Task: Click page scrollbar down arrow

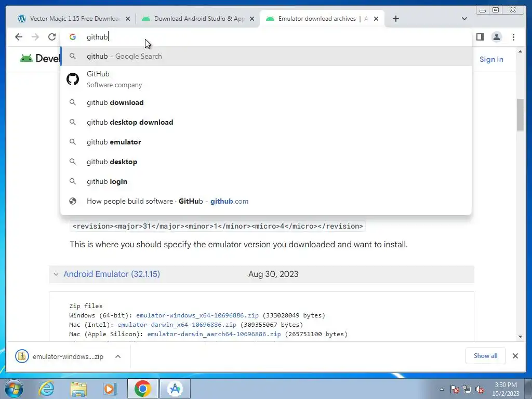Action: click(x=520, y=337)
